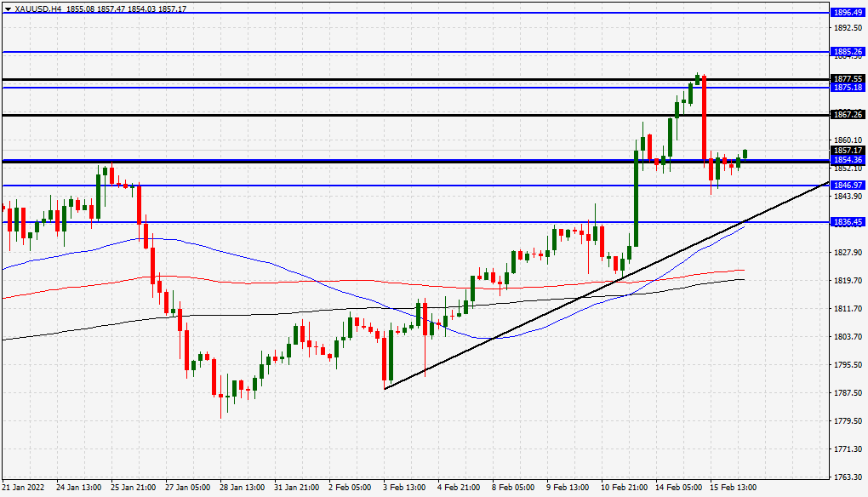Select the 1867.26 black level price label
The width and height of the screenshot is (868, 497).
pyautogui.click(x=848, y=115)
